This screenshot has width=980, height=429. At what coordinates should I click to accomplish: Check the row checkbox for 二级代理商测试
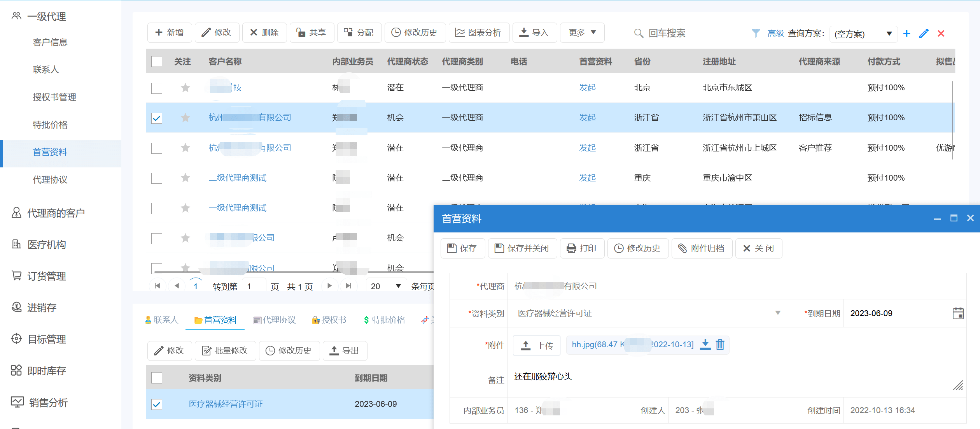click(x=157, y=178)
